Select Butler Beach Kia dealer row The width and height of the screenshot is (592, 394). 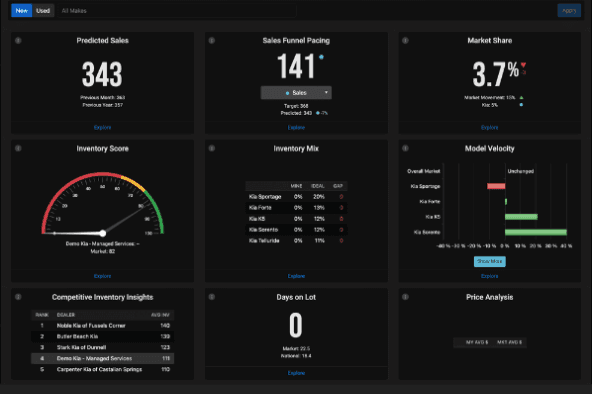pyautogui.click(x=102, y=337)
